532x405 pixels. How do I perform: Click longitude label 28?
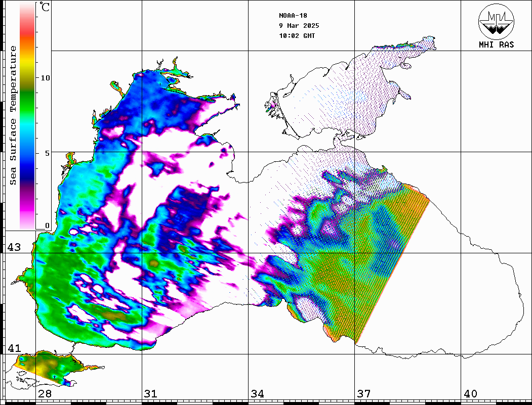[45, 393]
